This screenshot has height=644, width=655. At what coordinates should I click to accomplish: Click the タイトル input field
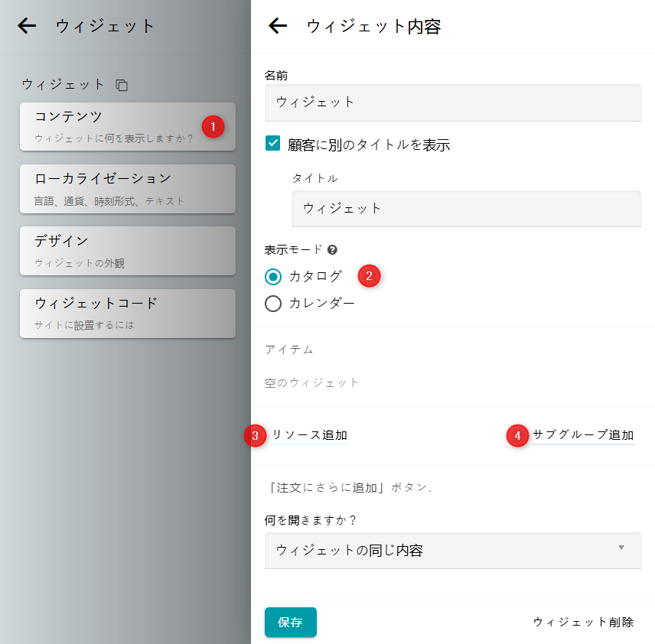(x=465, y=208)
